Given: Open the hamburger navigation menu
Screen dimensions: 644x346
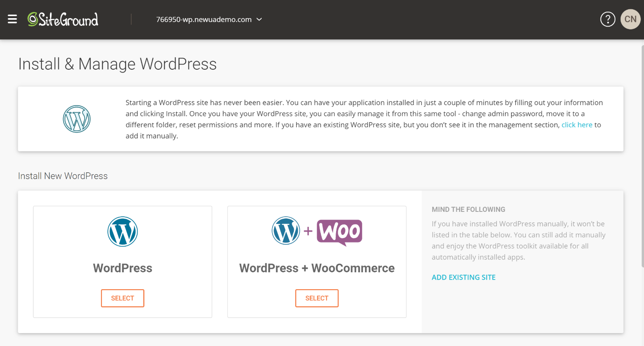Looking at the screenshot, I should point(12,19).
